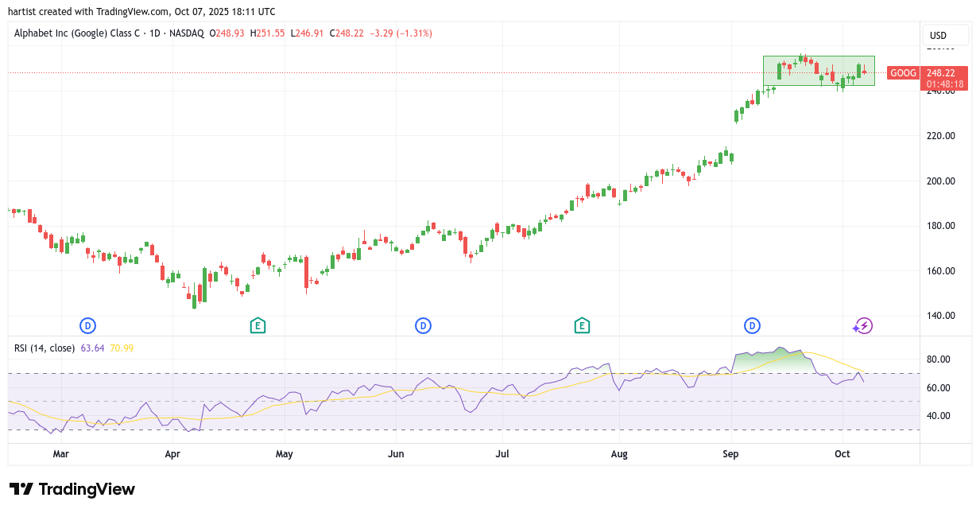Click the Oct label on time axis
The image size is (980, 513).
tap(842, 454)
